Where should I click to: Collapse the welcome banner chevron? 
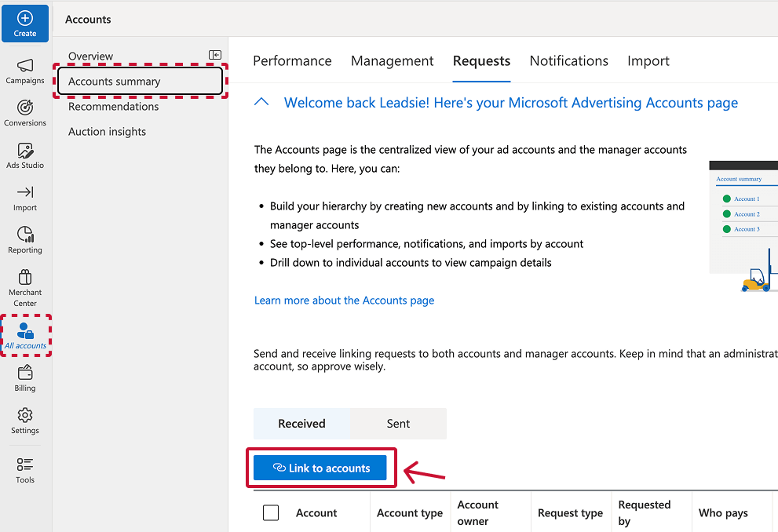[x=261, y=102]
